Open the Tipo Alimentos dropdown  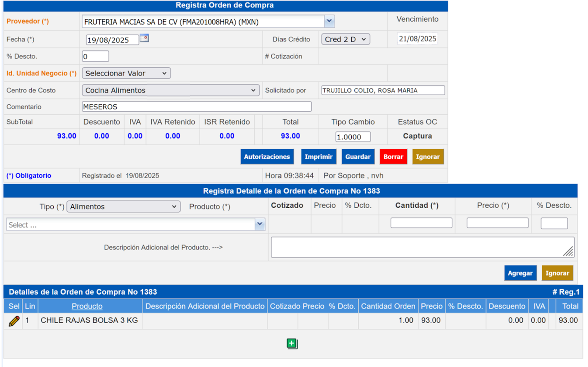123,207
